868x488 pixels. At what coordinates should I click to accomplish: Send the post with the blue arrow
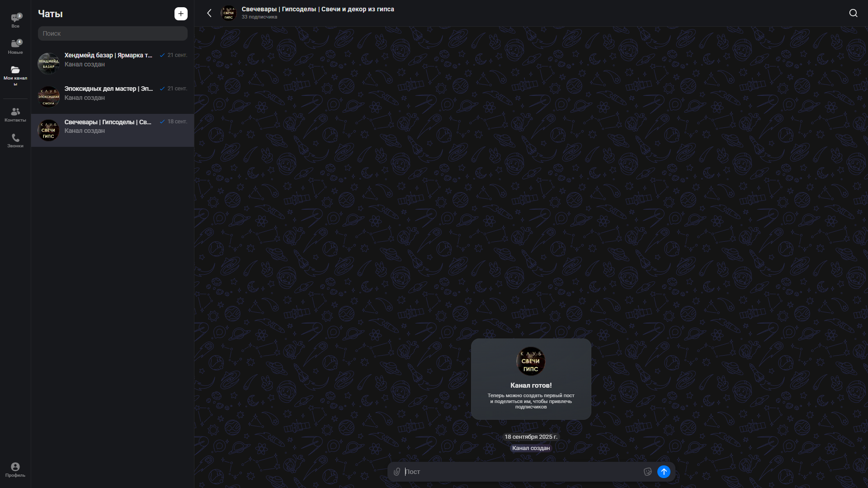[664, 472]
